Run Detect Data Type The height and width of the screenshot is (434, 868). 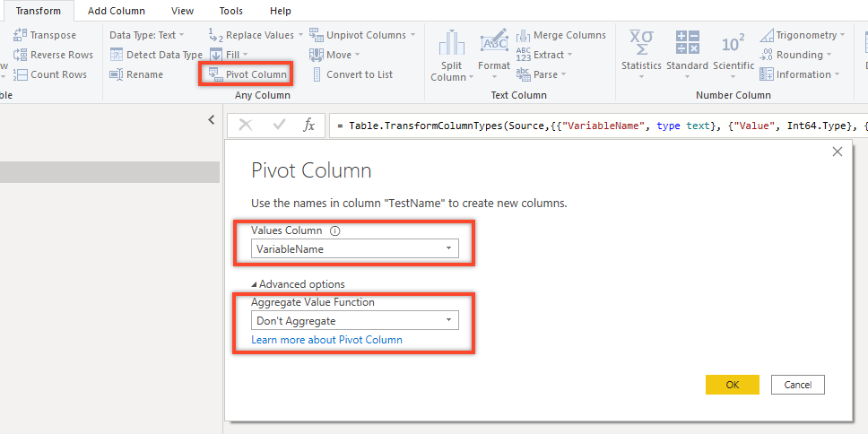(156, 55)
